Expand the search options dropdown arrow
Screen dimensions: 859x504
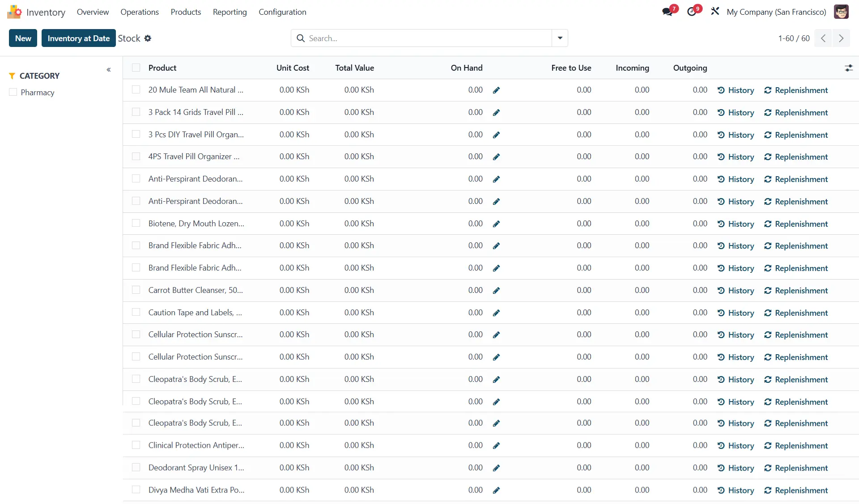coord(560,38)
